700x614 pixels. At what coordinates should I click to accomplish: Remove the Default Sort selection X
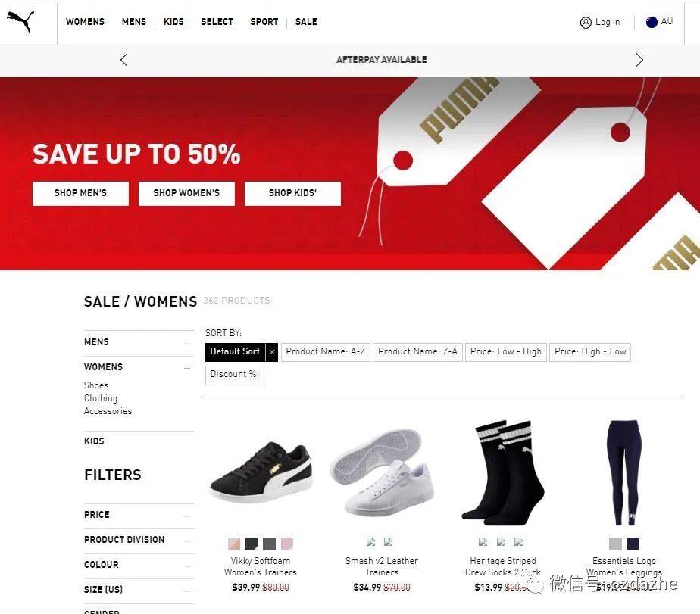(272, 352)
